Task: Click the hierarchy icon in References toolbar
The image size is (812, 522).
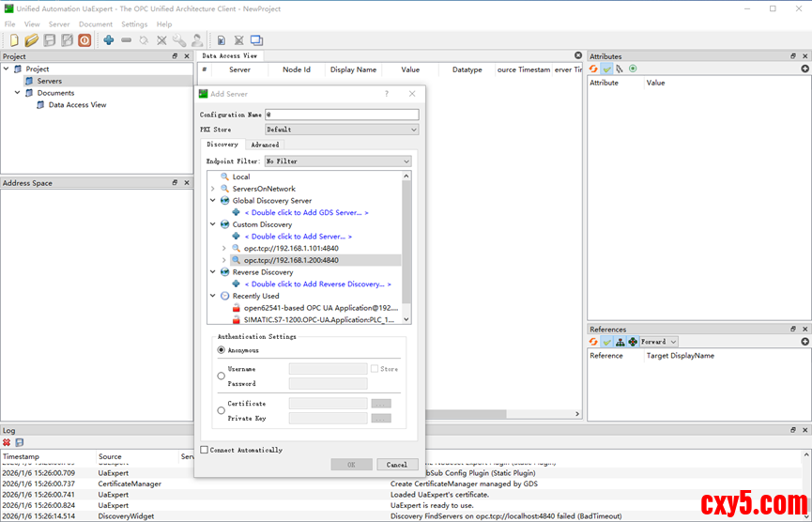Action: pos(620,342)
